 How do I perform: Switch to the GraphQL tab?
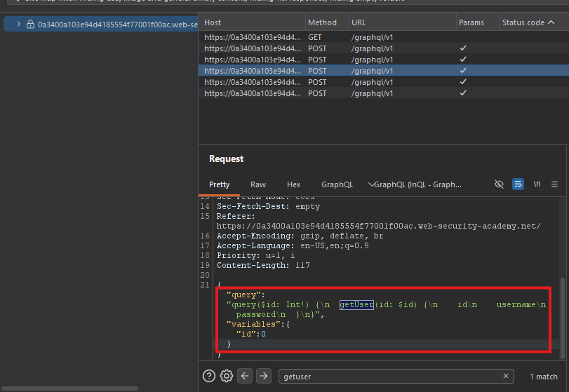(337, 184)
